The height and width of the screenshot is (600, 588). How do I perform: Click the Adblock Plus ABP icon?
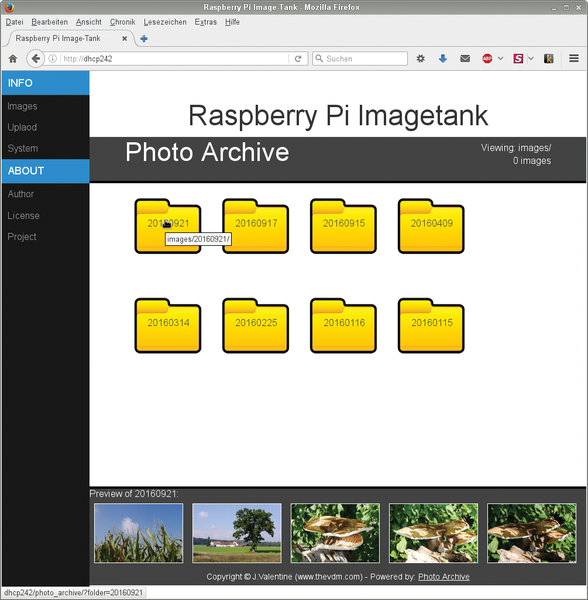coord(487,59)
